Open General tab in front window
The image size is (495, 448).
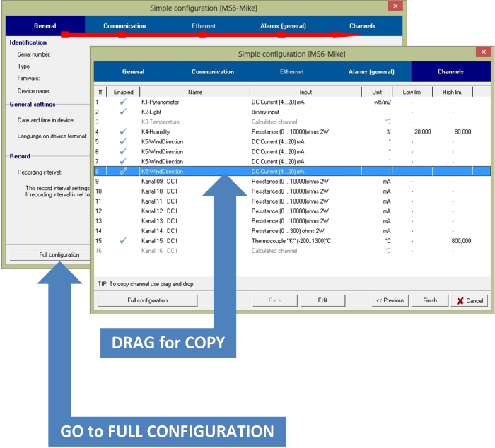point(133,72)
